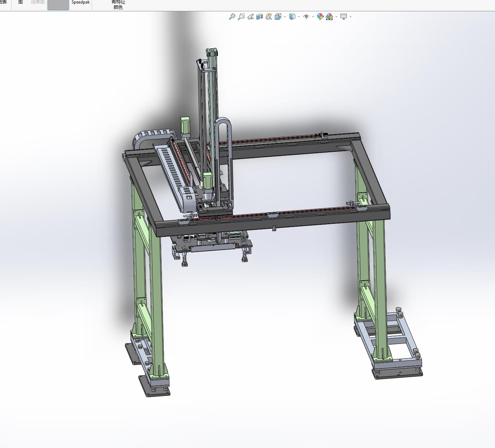495x448 pixels.
Task: Return to the Previous View
Action: pyautogui.click(x=250, y=17)
